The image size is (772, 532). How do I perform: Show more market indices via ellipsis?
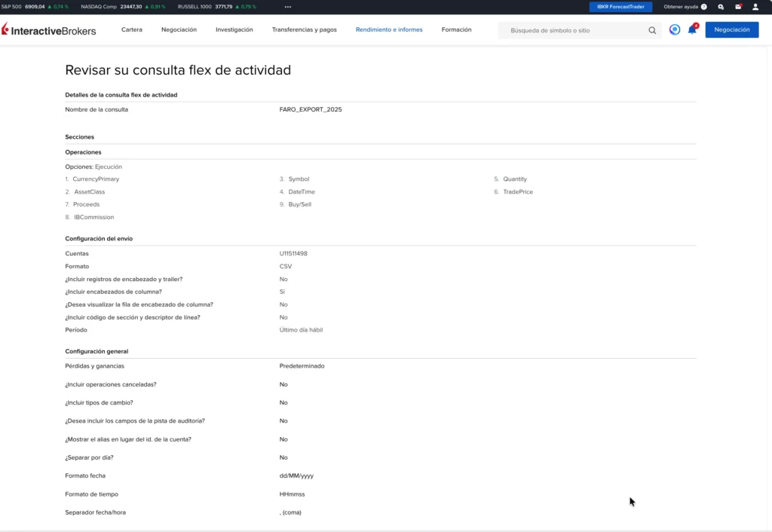pyautogui.click(x=287, y=7)
